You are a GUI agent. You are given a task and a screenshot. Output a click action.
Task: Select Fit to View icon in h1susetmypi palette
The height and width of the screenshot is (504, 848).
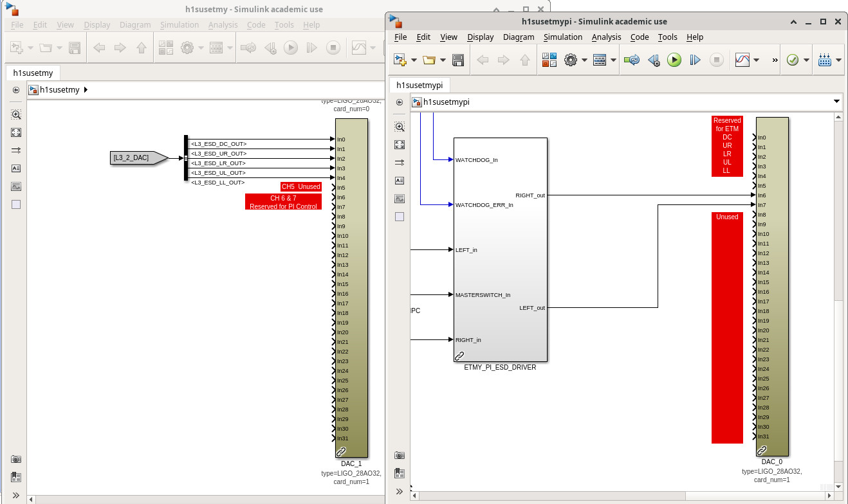coord(400,145)
